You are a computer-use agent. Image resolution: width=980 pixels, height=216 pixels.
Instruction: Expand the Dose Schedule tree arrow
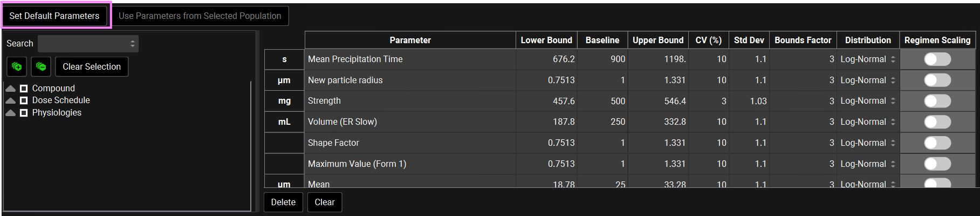(x=10, y=100)
